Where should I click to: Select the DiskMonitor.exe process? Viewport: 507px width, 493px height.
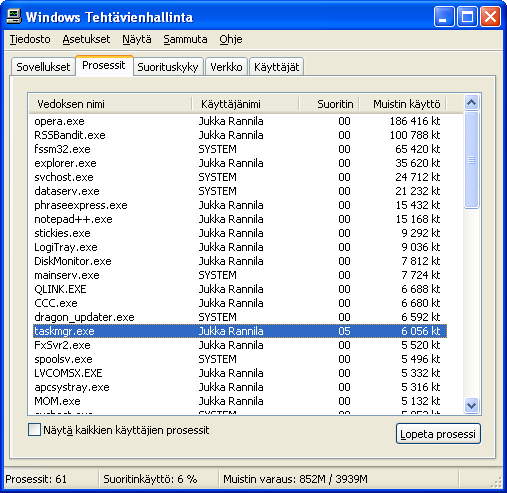point(240,261)
